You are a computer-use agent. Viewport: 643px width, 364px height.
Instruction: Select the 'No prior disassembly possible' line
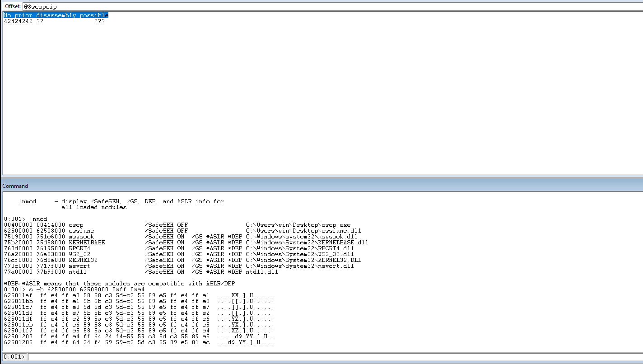click(56, 15)
